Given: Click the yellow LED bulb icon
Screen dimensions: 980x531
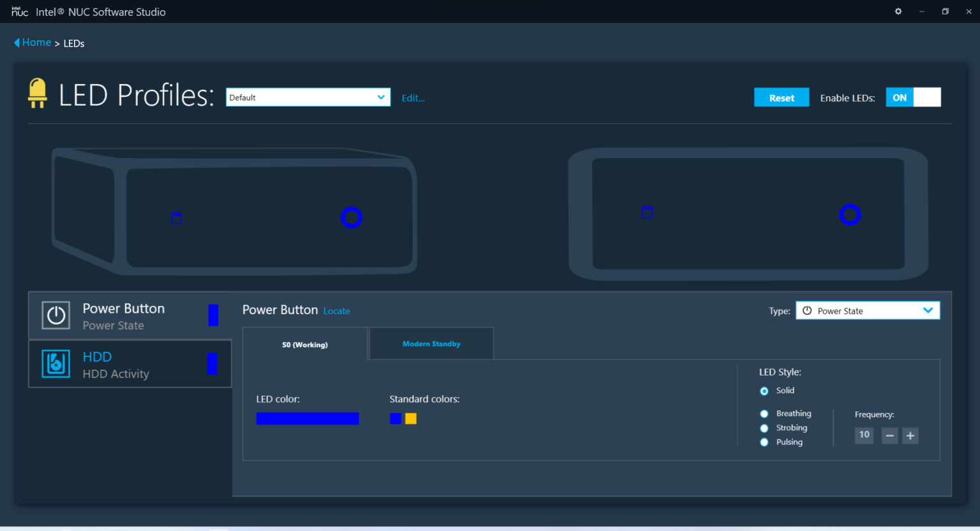Looking at the screenshot, I should pos(38,93).
